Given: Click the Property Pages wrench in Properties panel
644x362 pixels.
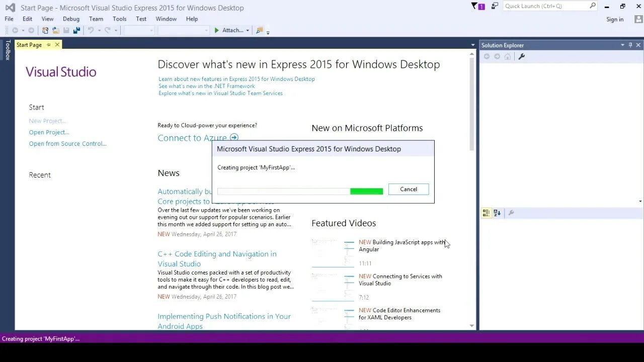Looking at the screenshot, I should (511, 213).
